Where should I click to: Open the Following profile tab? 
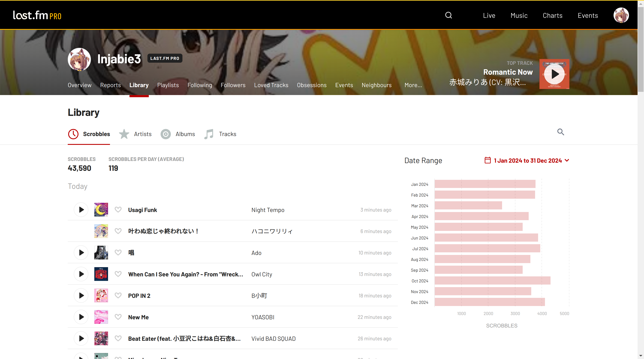200,85
